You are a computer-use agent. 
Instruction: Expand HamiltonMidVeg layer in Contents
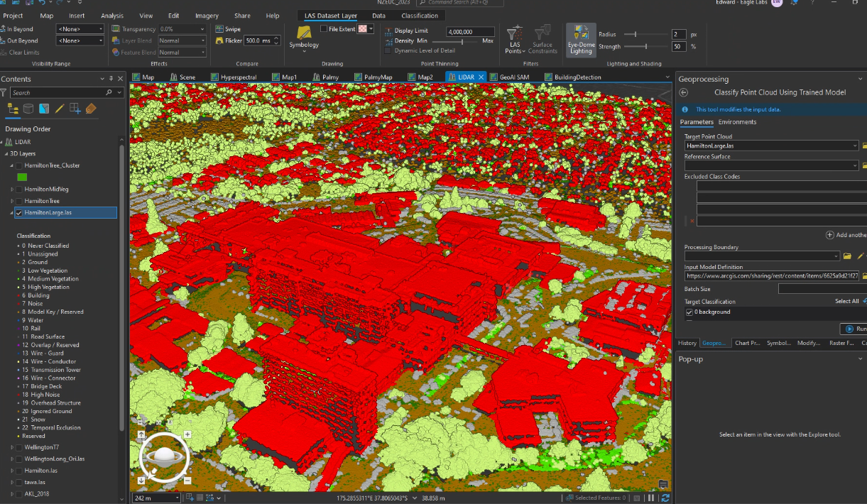(x=12, y=190)
